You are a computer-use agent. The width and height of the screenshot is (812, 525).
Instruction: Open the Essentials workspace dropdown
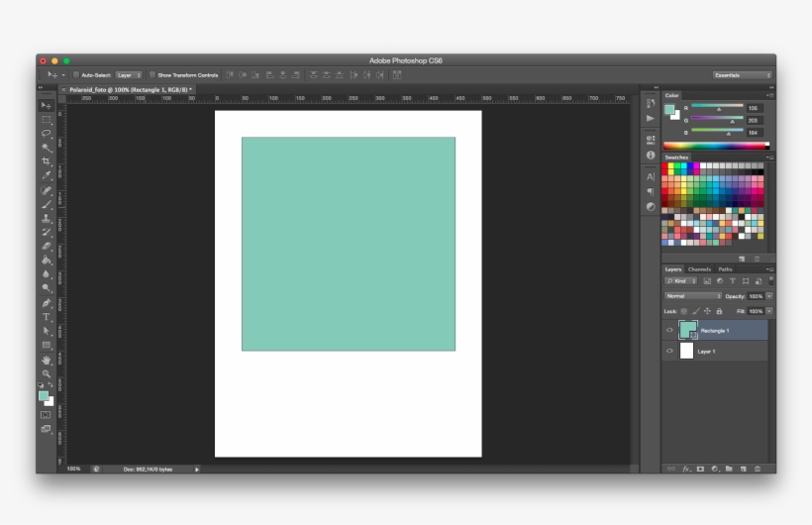click(742, 75)
